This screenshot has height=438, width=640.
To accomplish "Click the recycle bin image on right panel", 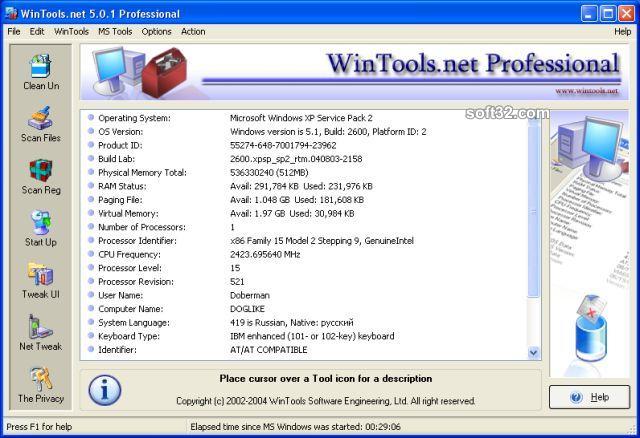I will 591,329.
